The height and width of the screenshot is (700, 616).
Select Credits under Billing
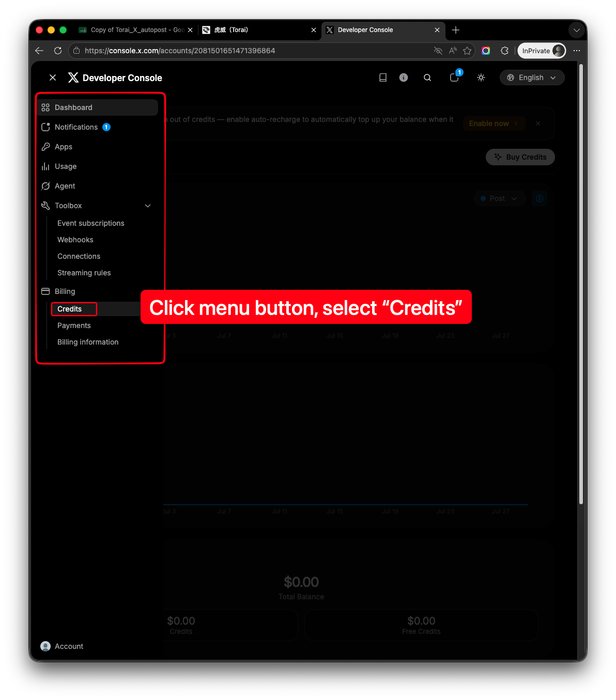[70, 309]
